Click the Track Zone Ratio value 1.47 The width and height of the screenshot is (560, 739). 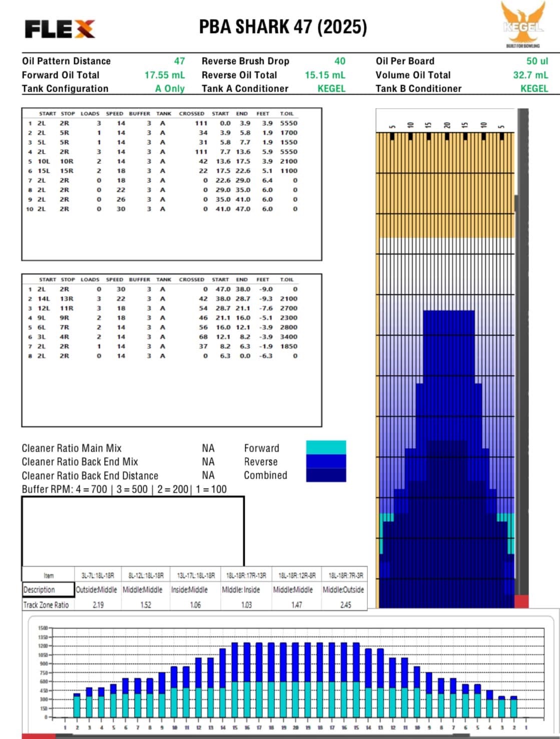click(296, 605)
